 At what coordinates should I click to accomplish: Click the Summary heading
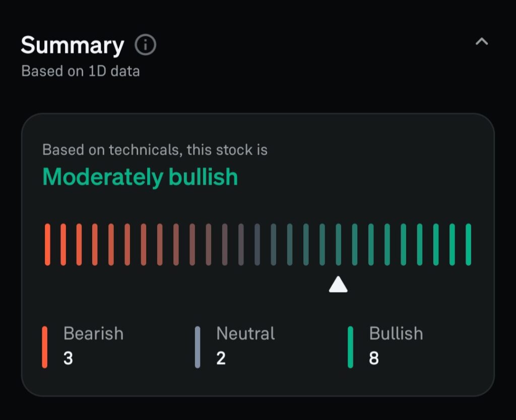[72, 46]
